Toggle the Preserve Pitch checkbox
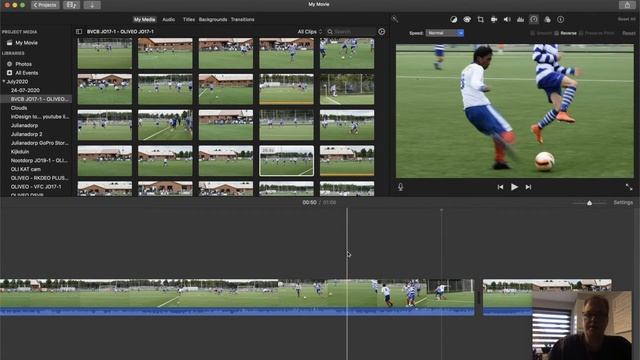The width and height of the screenshot is (640, 360). pos(581,33)
